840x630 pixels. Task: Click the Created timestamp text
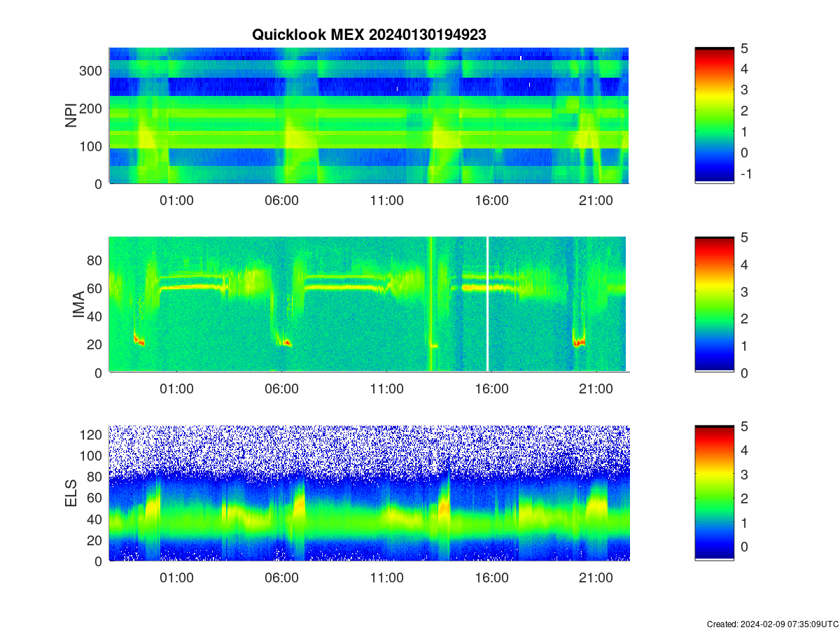[x=773, y=624]
